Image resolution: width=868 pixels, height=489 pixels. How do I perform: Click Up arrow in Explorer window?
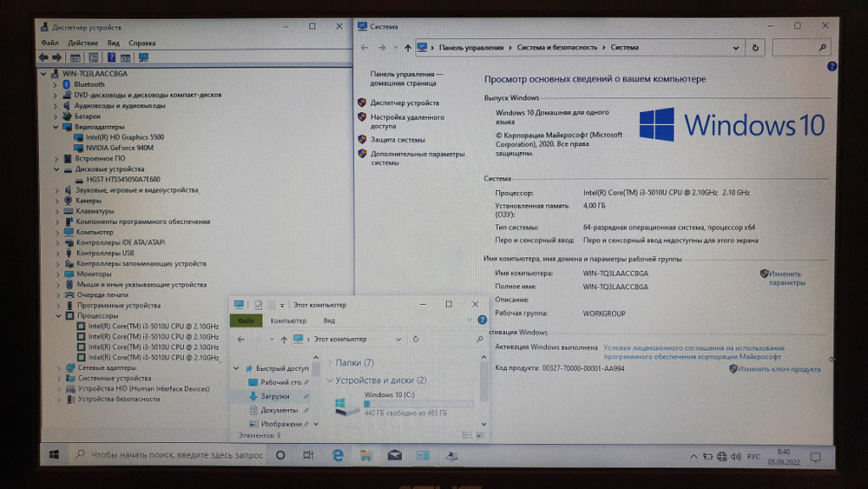click(x=284, y=340)
